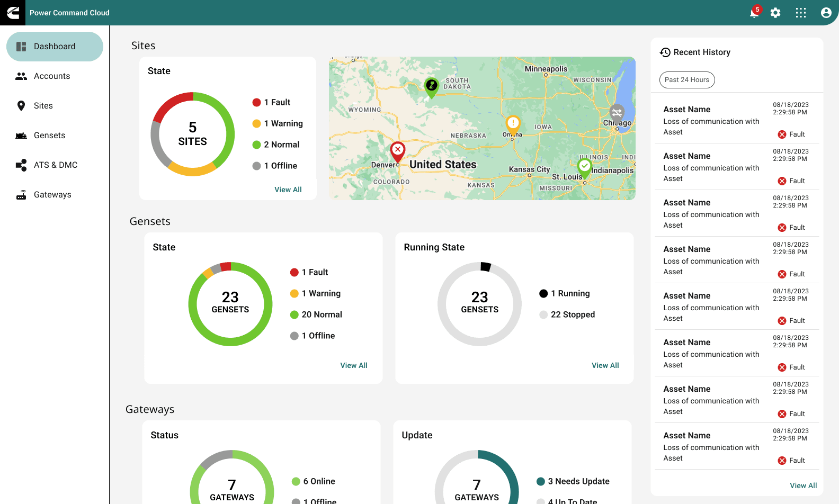
Task: Click View All in the Gensets State card
Action: tap(354, 365)
